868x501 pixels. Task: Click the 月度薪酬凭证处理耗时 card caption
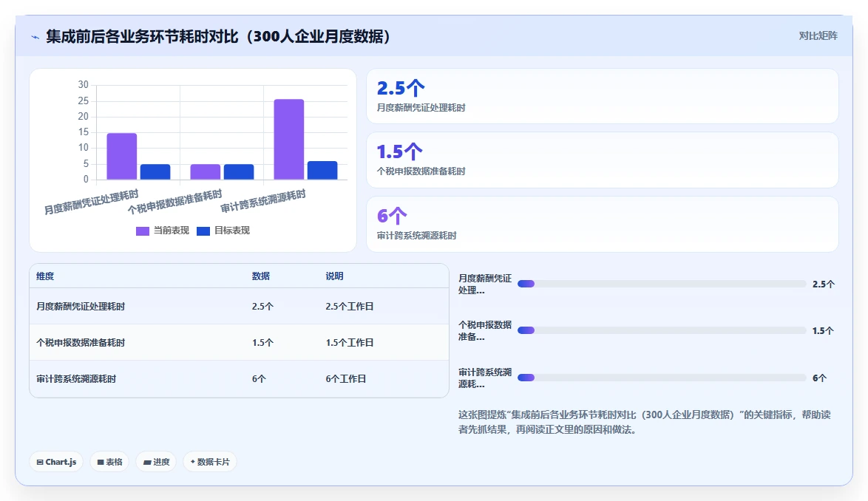421,108
